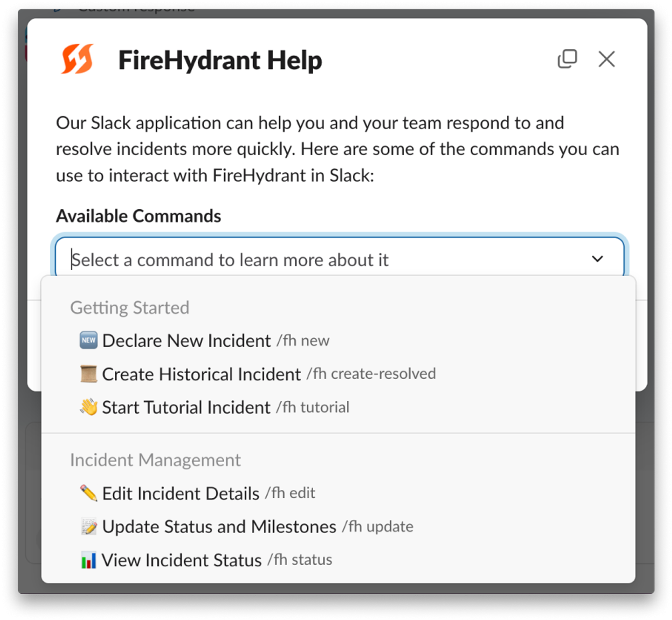Screen dimensions: 672x620
Task: Select View Incident Status option
Action: (338, 560)
